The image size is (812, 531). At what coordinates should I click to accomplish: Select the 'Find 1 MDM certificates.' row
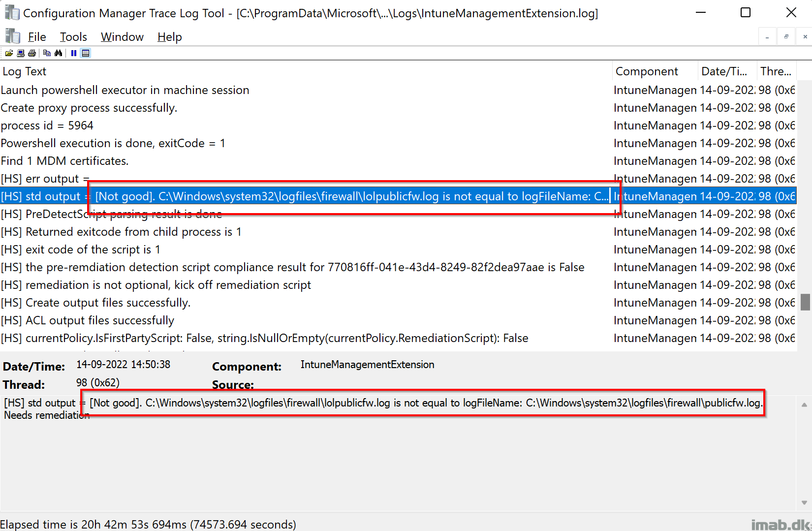pyautogui.click(x=398, y=161)
